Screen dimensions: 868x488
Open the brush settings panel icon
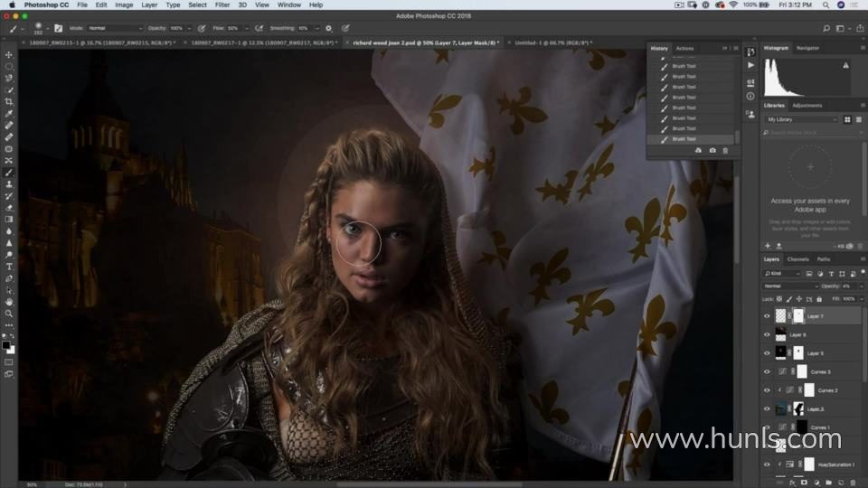[x=58, y=28]
